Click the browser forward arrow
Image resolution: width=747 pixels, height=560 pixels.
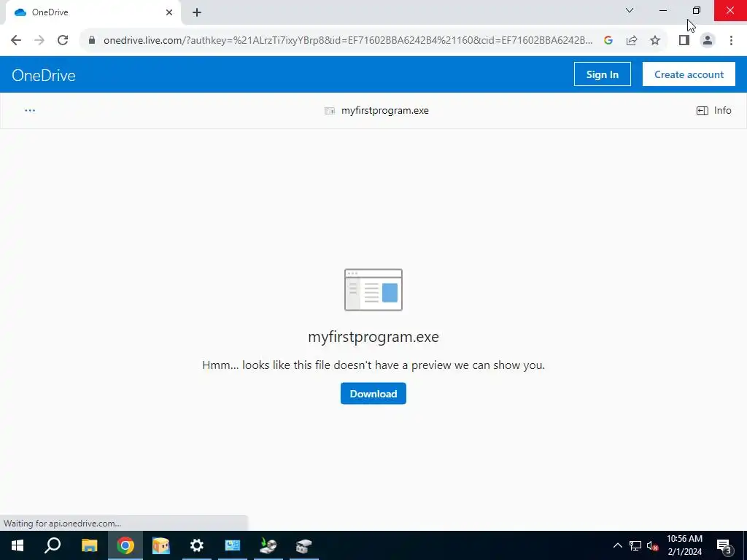click(x=39, y=40)
